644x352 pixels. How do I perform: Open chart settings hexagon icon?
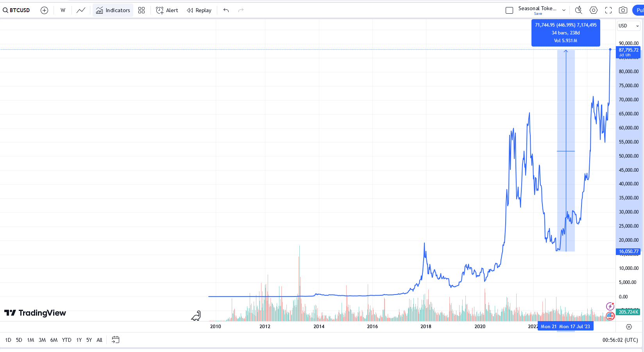[594, 11]
